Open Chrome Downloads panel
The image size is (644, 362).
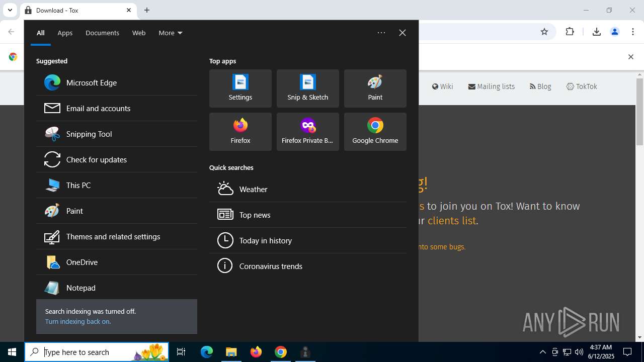click(x=597, y=32)
